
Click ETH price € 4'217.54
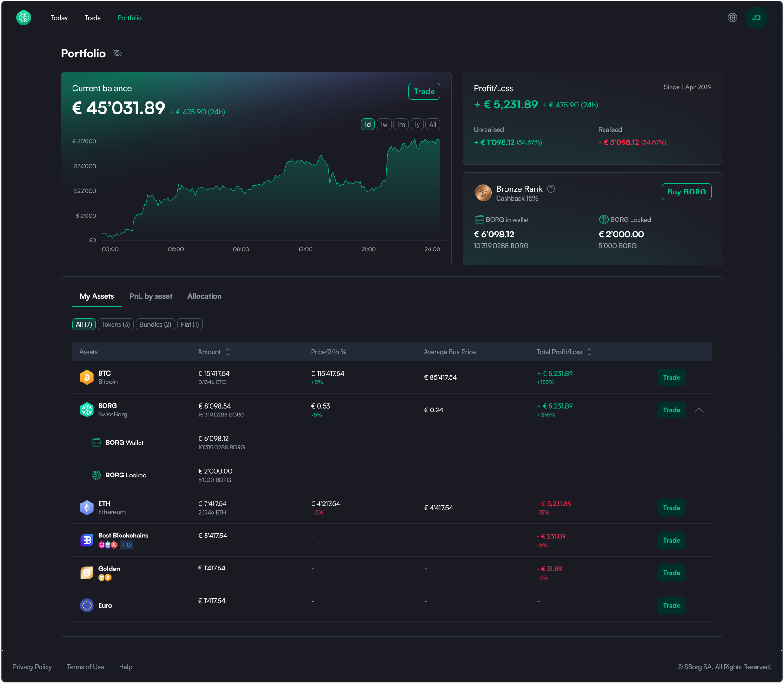coord(326,503)
